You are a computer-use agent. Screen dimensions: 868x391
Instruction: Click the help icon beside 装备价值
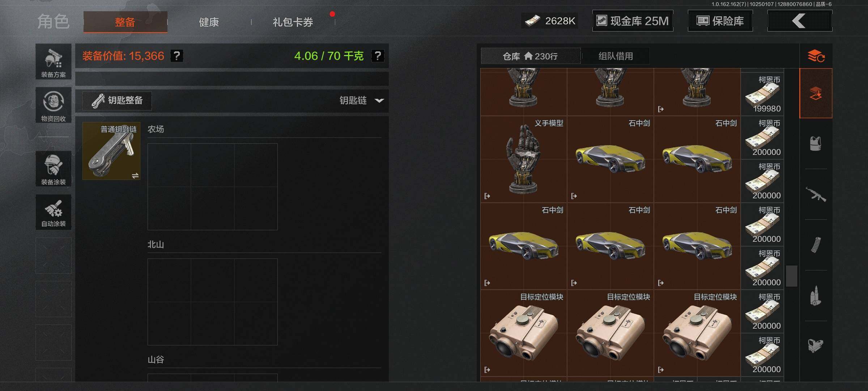(177, 56)
